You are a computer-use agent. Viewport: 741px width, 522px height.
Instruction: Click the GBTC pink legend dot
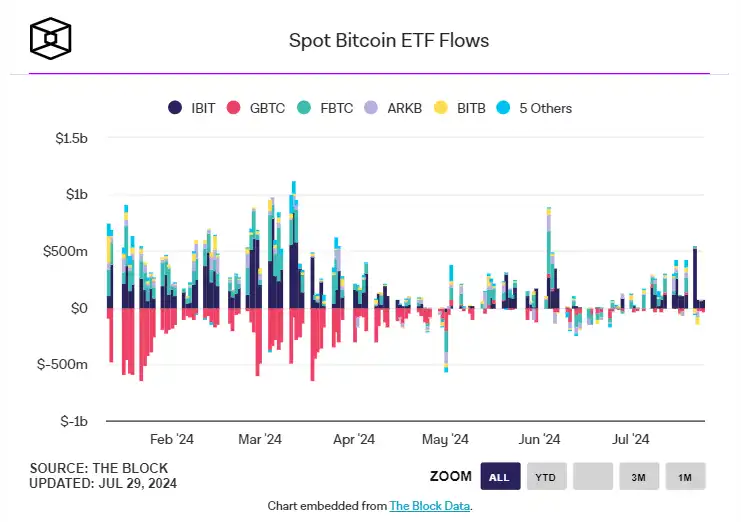[x=234, y=108]
